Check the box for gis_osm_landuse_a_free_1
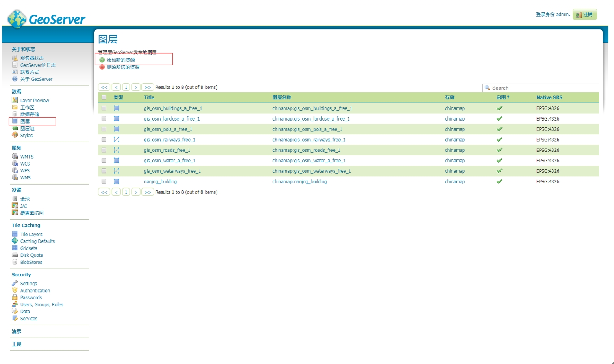 pos(104,119)
